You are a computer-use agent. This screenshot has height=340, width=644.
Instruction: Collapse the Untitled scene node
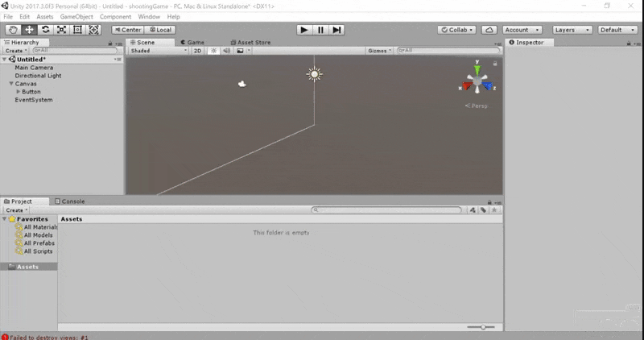[5, 59]
